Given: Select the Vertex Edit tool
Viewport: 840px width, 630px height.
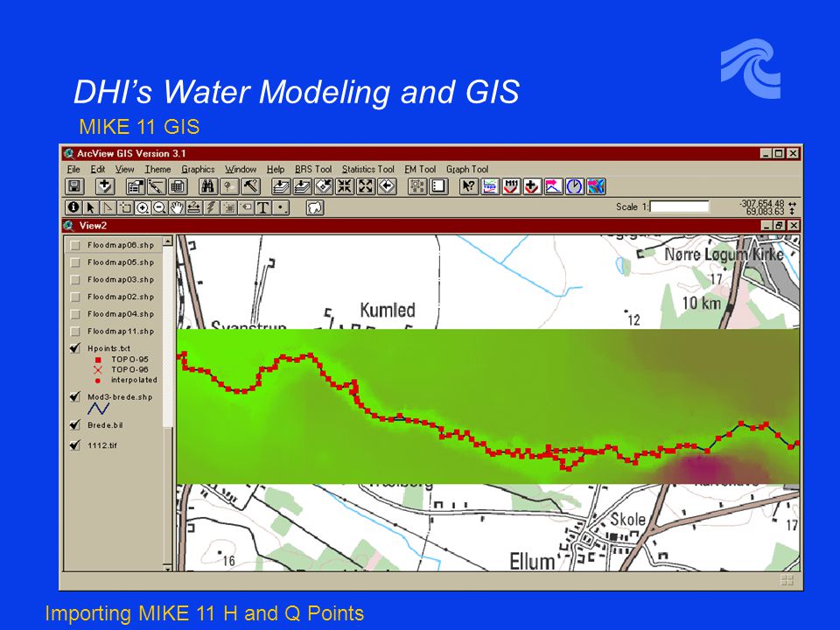Looking at the screenshot, I should [x=108, y=207].
